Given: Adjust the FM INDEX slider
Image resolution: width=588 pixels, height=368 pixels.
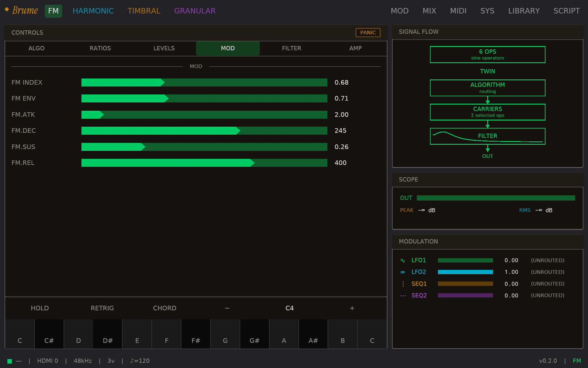Looking at the screenshot, I should (204, 82).
